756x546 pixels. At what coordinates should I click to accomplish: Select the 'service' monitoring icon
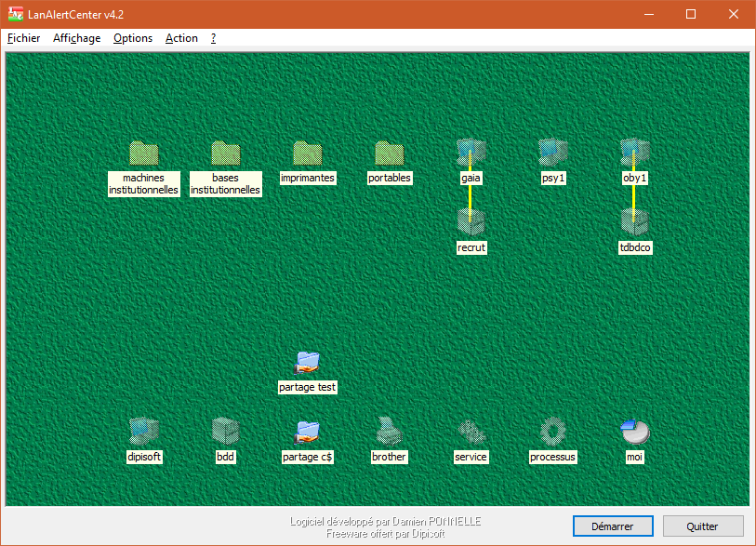(x=471, y=432)
